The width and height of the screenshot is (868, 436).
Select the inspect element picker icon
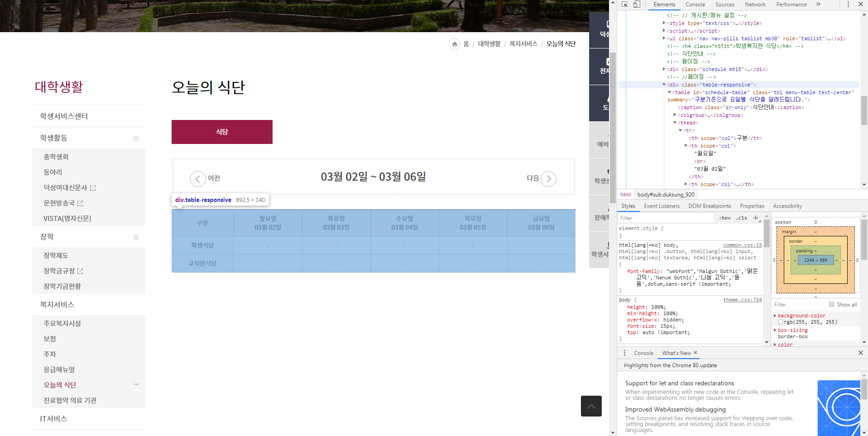[625, 5]
